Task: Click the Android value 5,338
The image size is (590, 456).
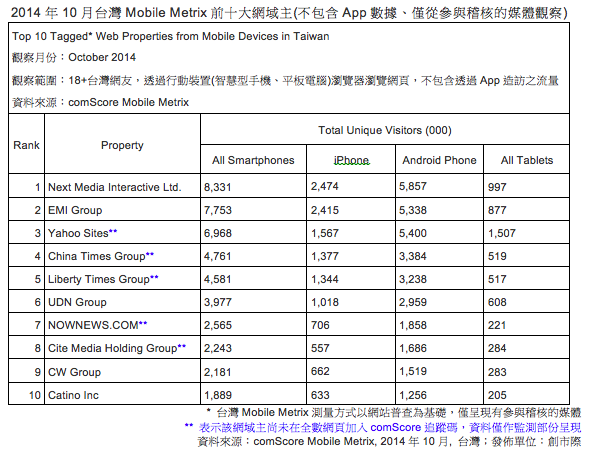Action: pos(413,210)
